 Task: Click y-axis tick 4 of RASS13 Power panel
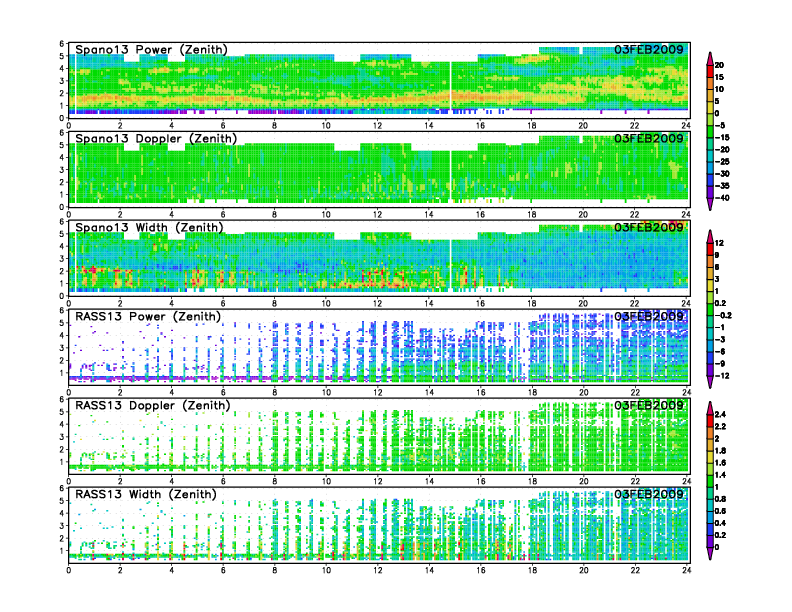[62, 335]
